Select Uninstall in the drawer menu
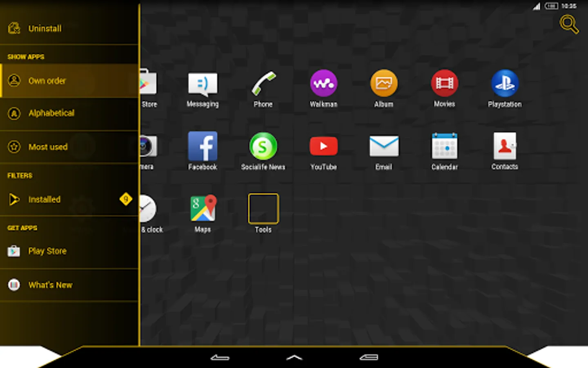The width and height of the screenshot is (588, 368). tap(69, 28)
